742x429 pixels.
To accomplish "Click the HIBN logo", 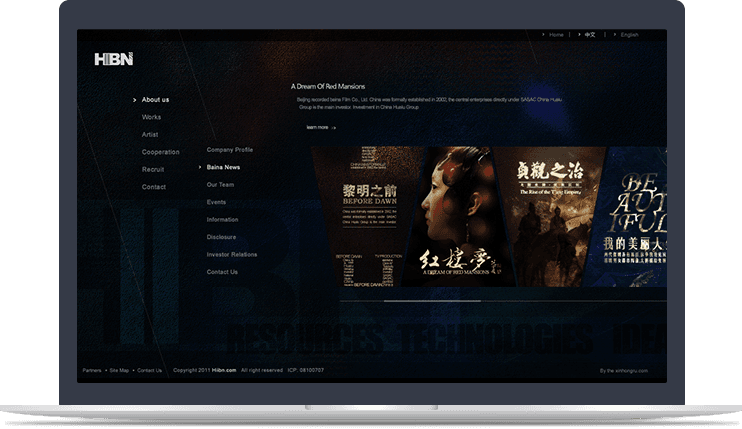I will pos(114,59).
